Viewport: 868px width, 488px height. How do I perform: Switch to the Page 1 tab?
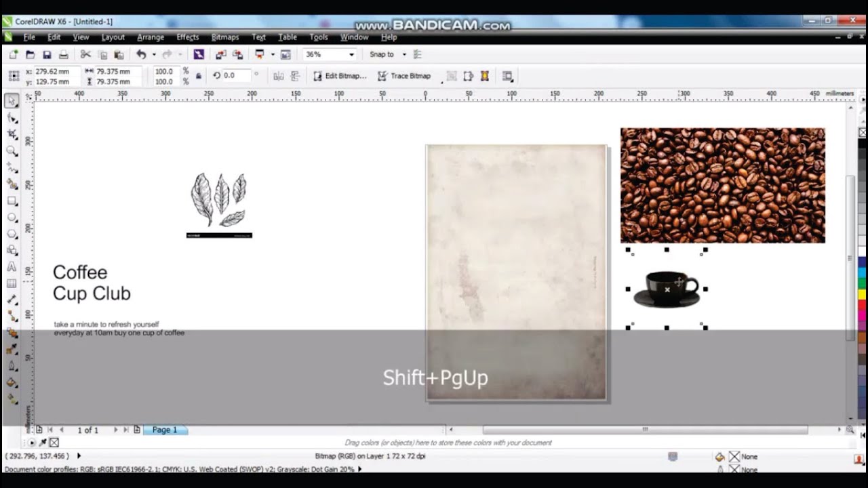tap(165, 430)
